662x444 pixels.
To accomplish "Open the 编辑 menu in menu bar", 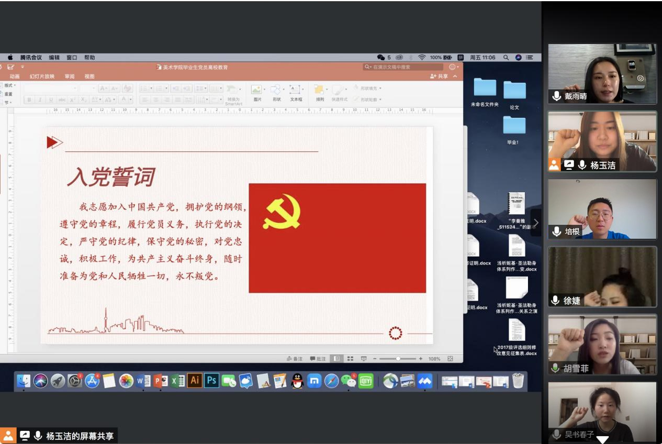I will (x=54, y=57).
